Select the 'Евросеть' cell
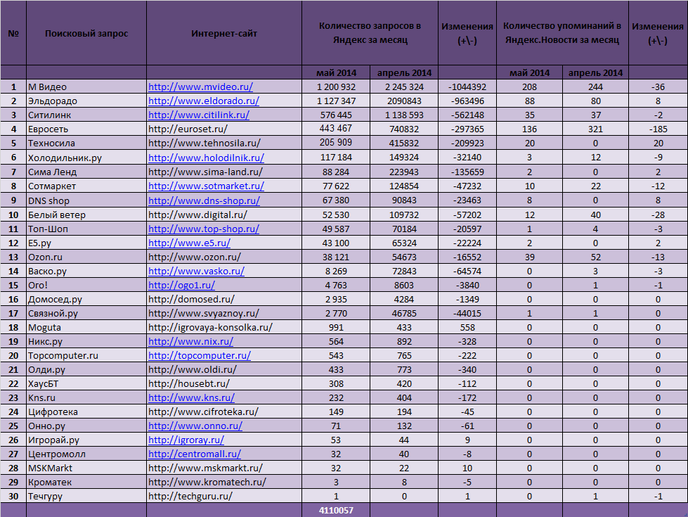 [86, 129]
